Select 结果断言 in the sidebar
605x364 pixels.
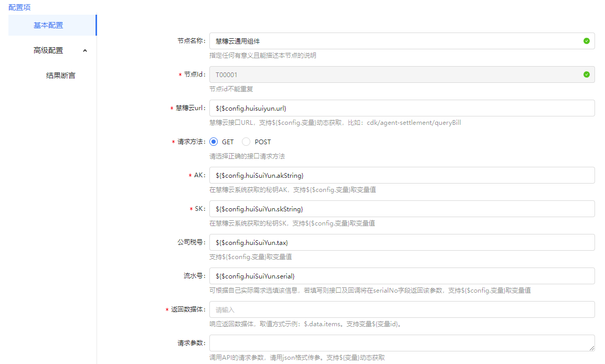point(60,76)
